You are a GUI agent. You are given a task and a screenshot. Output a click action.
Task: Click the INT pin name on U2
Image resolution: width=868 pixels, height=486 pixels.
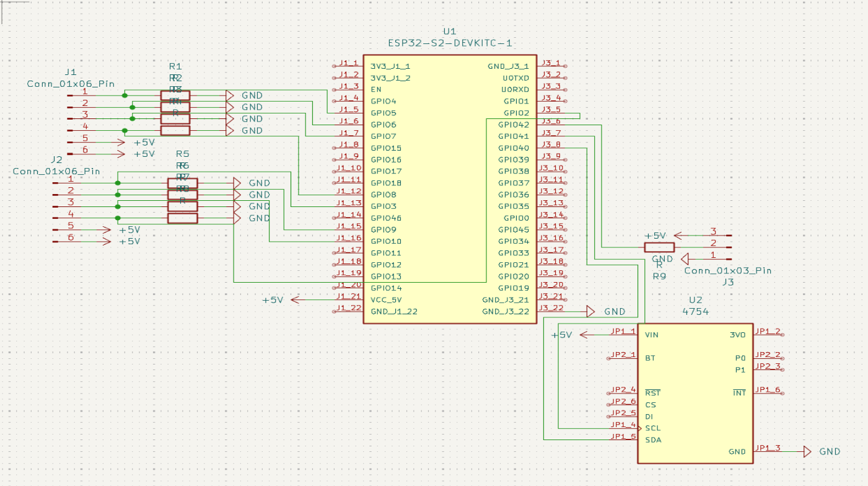click(x=739, y=393)
